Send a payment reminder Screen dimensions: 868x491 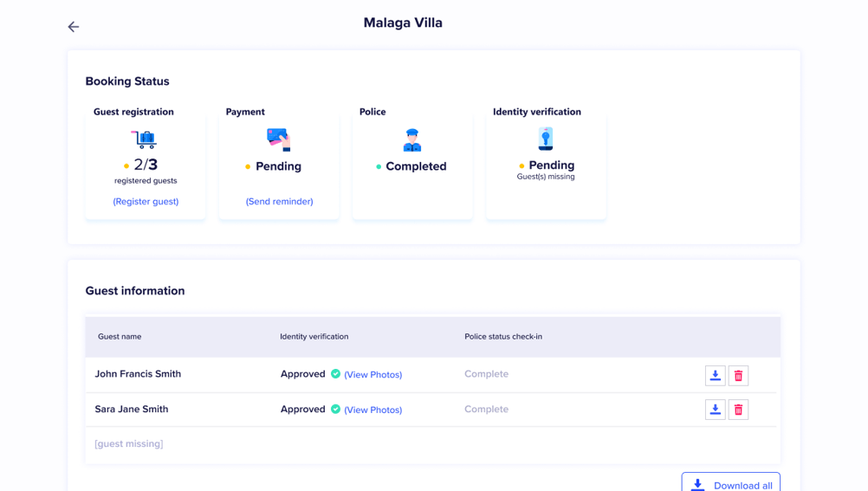click(x=279, y=201)
